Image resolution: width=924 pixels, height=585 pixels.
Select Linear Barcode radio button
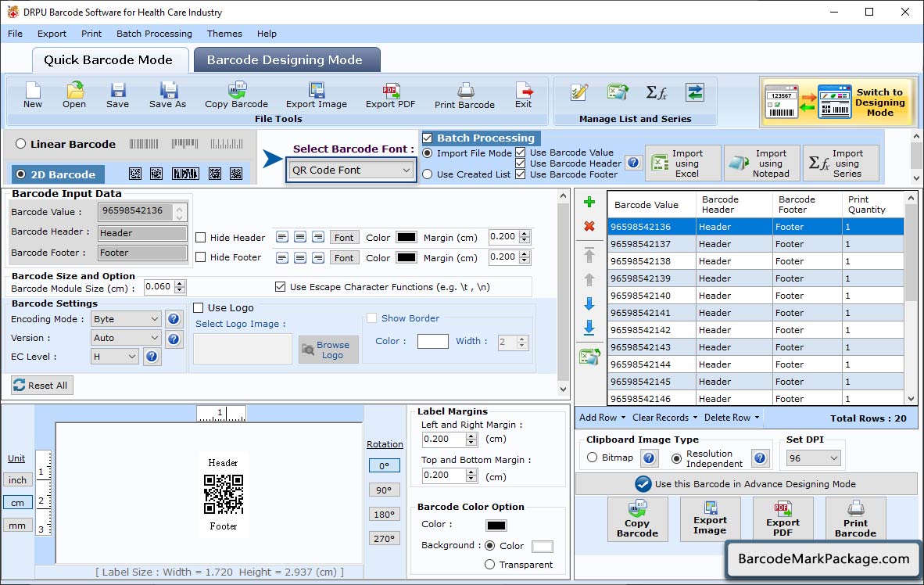pyautogui.click(x=20, y=144)
